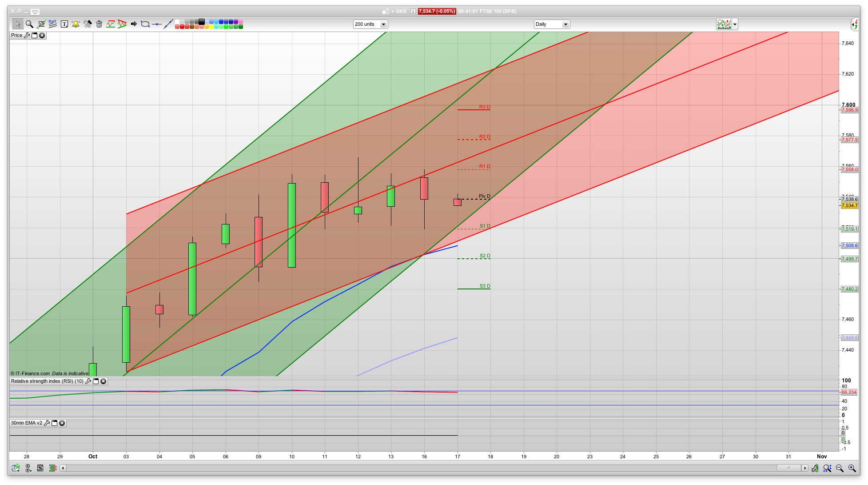
Task: Click the keyboard icon in title bar
Action: 35,12
